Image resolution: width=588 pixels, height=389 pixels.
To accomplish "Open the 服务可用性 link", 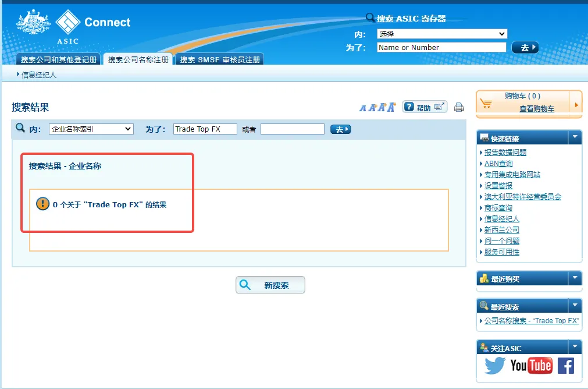I will coord(502,252).
